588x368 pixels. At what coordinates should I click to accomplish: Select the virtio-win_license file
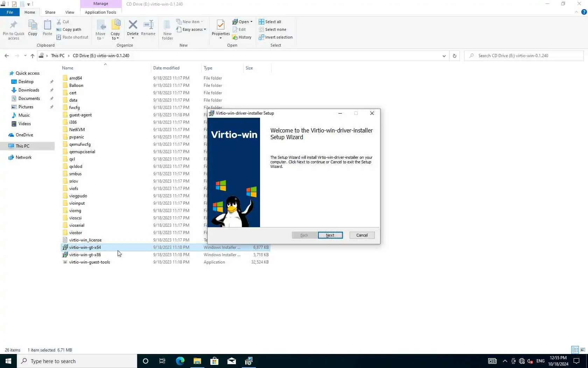tap(85, 240)
